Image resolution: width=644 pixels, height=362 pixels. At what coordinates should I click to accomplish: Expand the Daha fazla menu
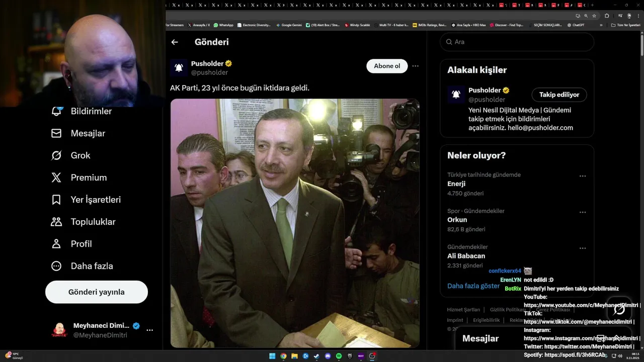82,266
